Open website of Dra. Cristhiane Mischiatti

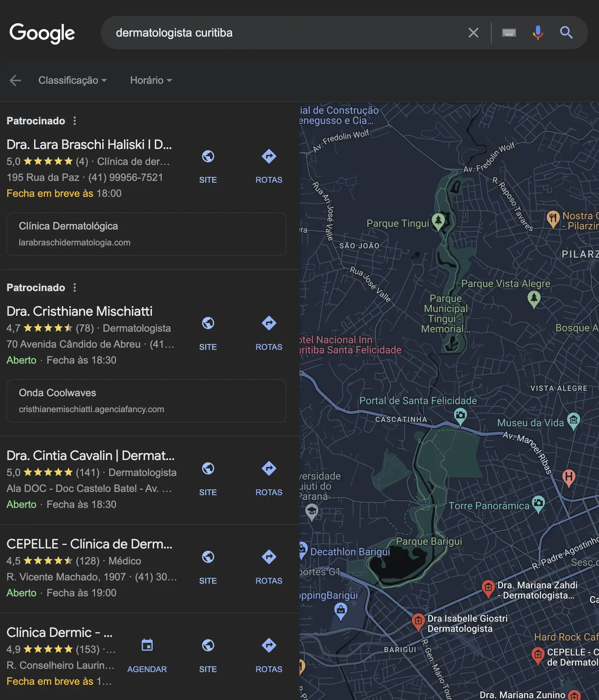[208, 333]
